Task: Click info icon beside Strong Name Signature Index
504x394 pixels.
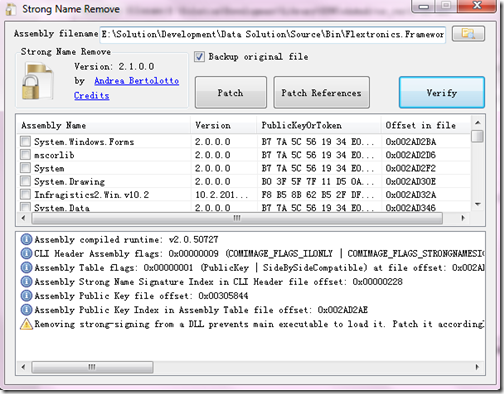Action: pyautogui.click(x=26, y=282)
